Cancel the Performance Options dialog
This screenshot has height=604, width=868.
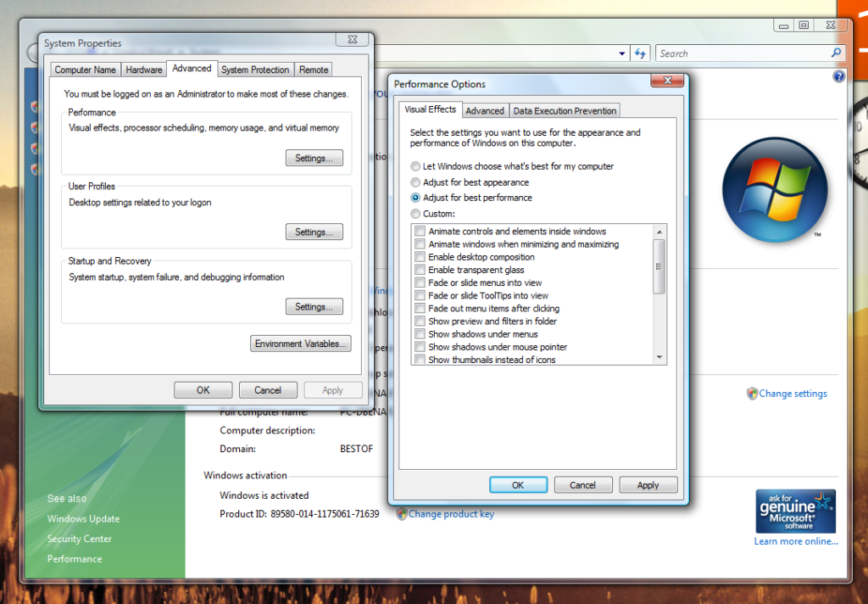(583, 485)
